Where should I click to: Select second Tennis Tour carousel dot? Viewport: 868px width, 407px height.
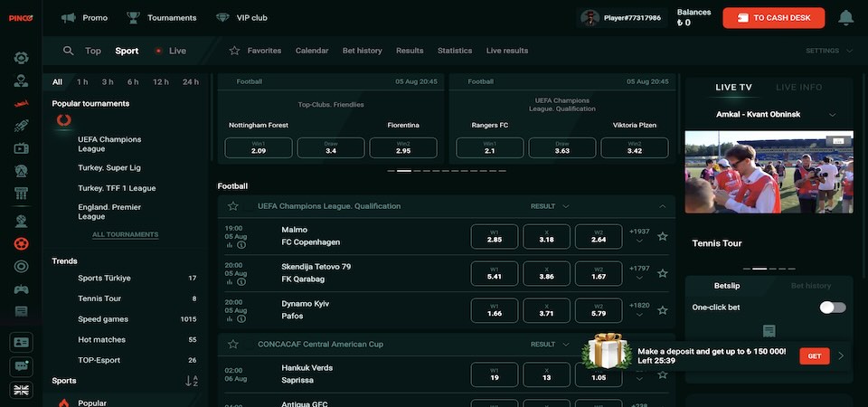(x=759, y=269)
